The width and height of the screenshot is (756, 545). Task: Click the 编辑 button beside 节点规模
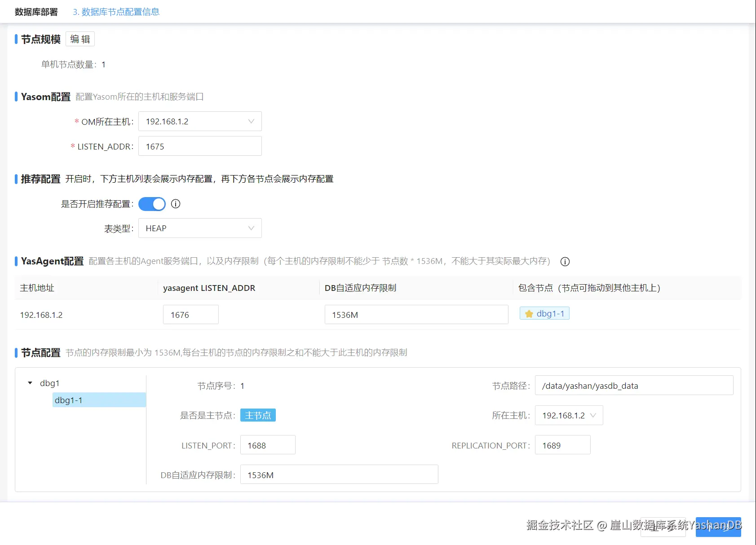pos(80,39)
